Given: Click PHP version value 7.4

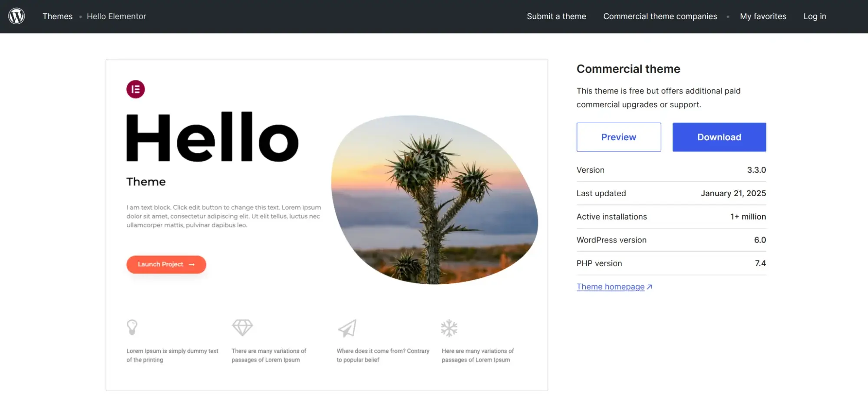Looking at the screenshot, I should (x=760, y=263).
